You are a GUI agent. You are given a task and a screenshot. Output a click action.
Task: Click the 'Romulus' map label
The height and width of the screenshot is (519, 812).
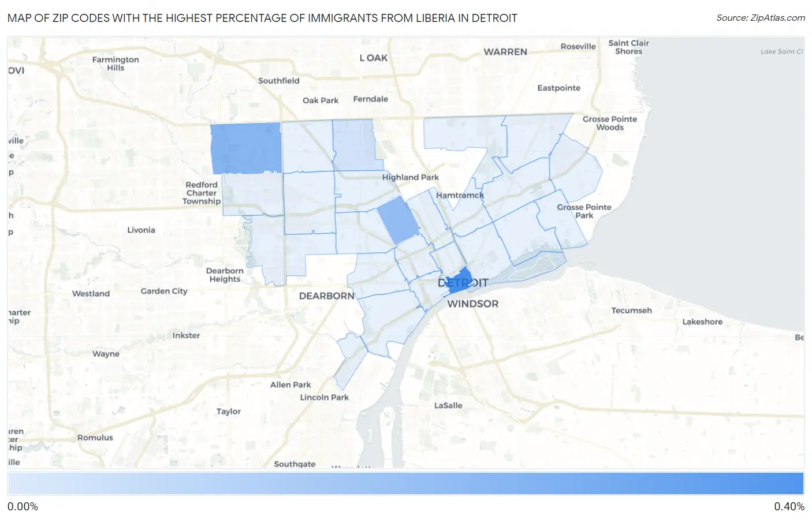[x=95, y=438]
